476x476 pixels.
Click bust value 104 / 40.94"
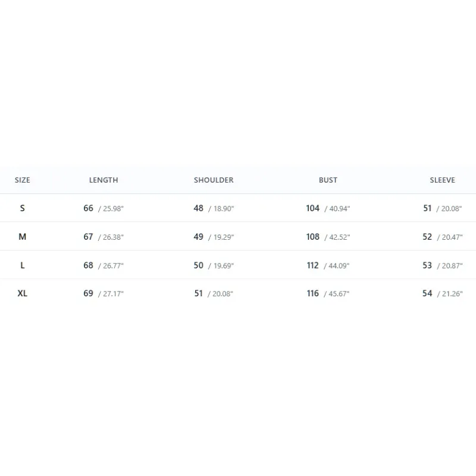pos(328,208)
